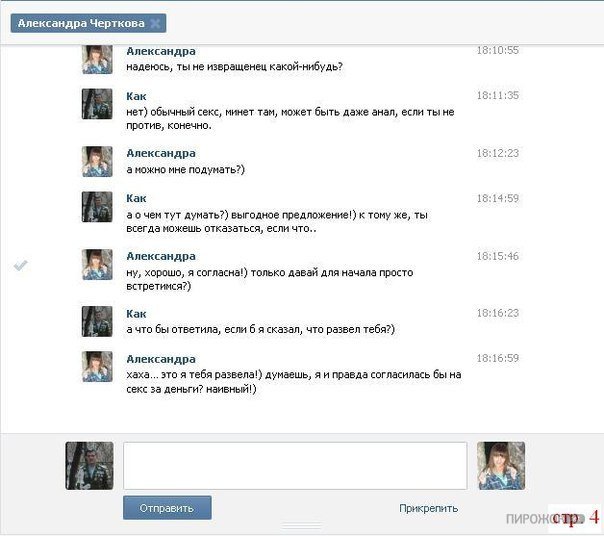Toggle the checkmark beside the 18:15:46 message
This screenshot has height=536, width=604.
click(21, 265)
